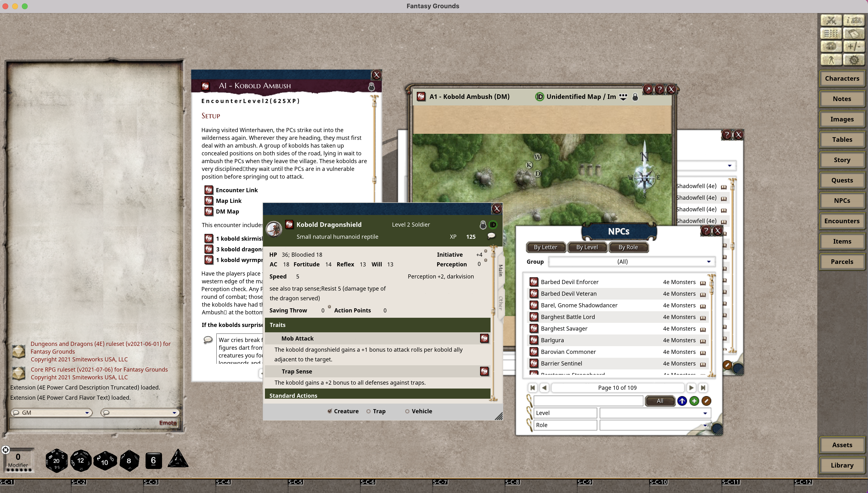Roll the d4 pyramid die
868x493 pixels.
[x=178, y=459]
